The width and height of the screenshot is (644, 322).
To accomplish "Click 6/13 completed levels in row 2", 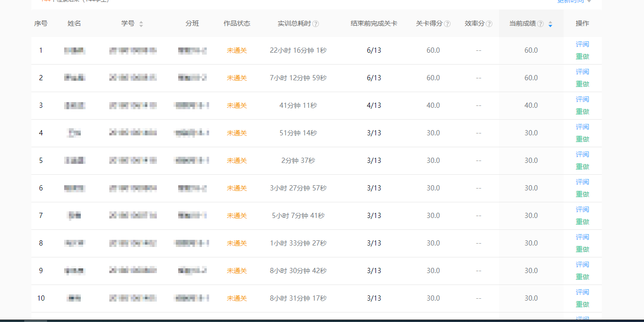I will click(x=374, y=78).
